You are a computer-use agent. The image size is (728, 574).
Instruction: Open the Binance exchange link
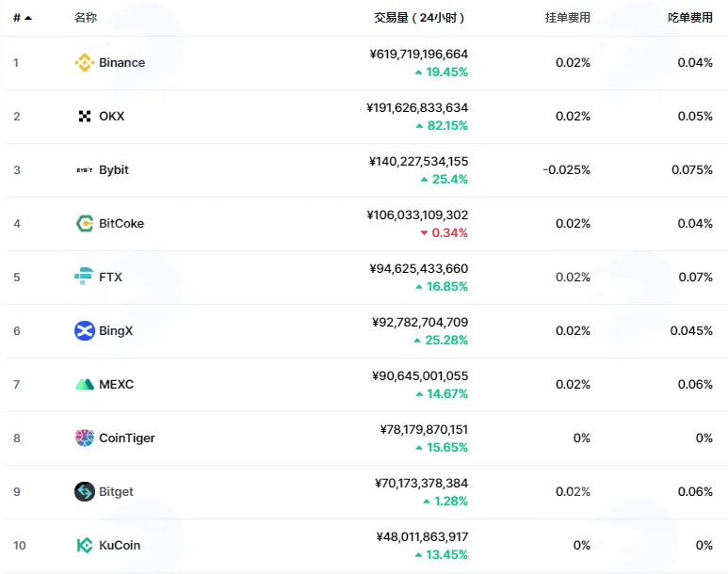(x=122, y=63)
